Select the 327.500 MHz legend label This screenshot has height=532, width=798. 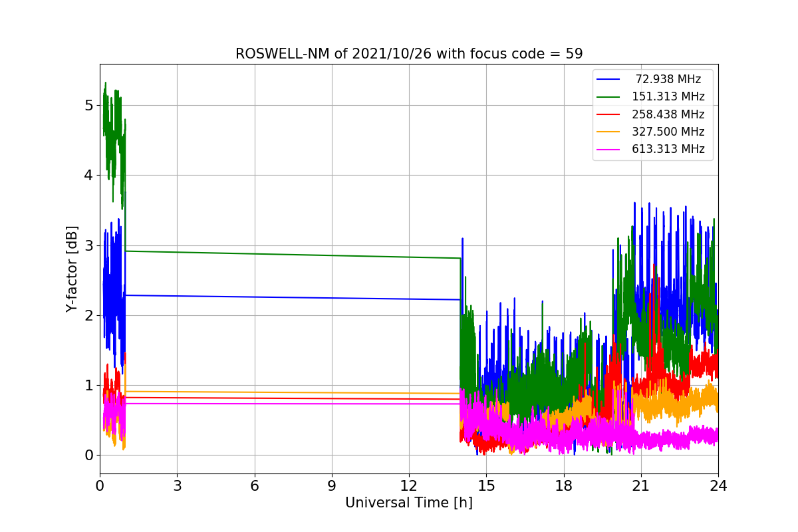(x=668, y=132)
